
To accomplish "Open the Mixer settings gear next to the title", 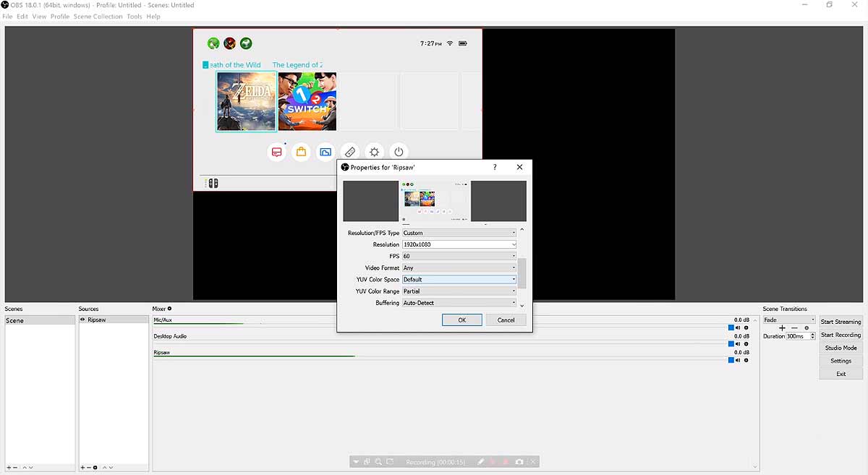I will point(170,309).
